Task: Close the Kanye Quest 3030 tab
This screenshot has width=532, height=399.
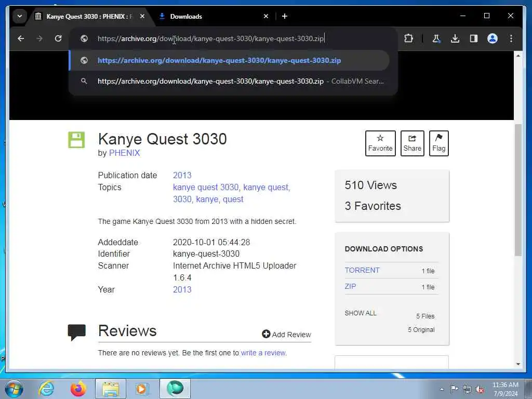Action: tap(142, 16)
